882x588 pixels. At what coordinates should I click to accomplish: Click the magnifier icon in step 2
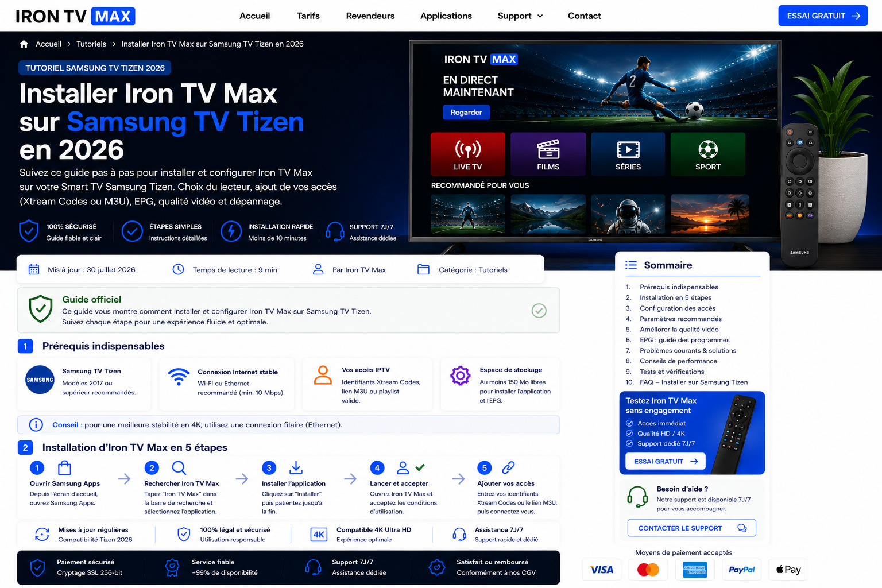tap(179, 467)
